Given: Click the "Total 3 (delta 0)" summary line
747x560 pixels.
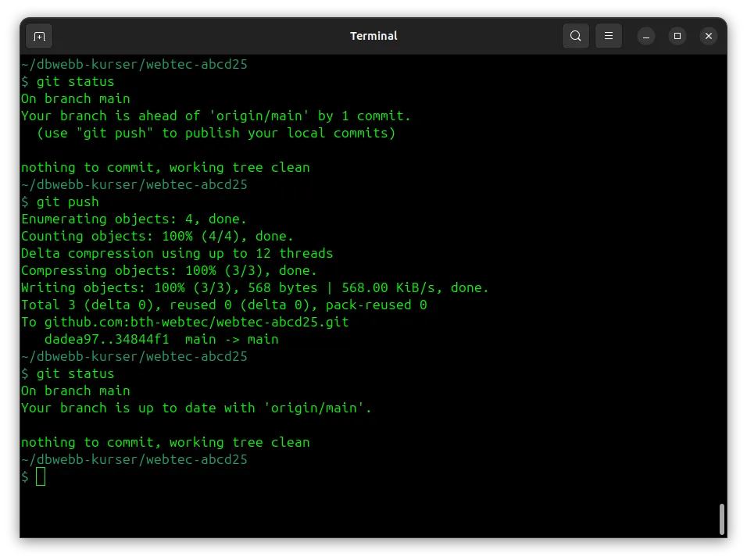Looking at the screenshot, I should tap(224, 305).
